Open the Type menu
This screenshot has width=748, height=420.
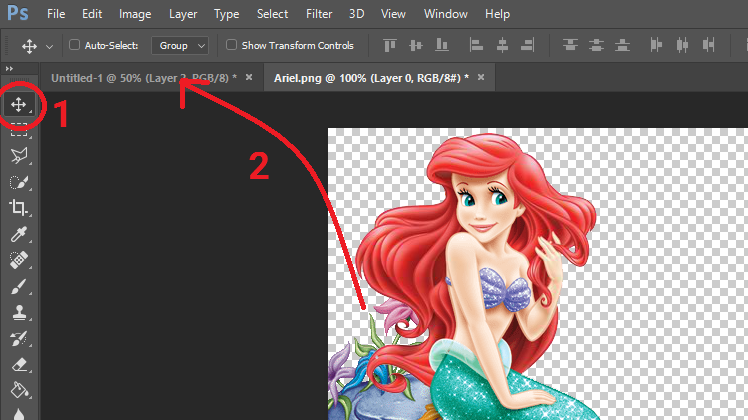point(227,14)
